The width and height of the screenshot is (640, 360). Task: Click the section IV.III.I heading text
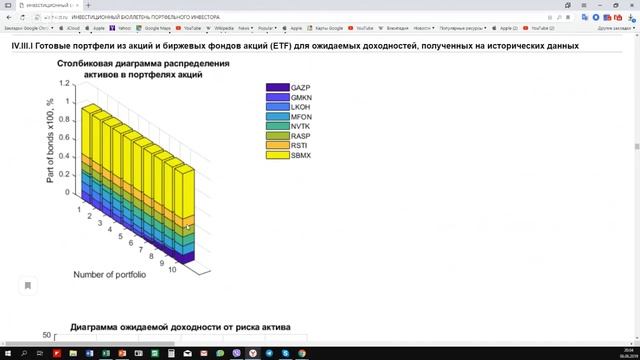[295, 46]
